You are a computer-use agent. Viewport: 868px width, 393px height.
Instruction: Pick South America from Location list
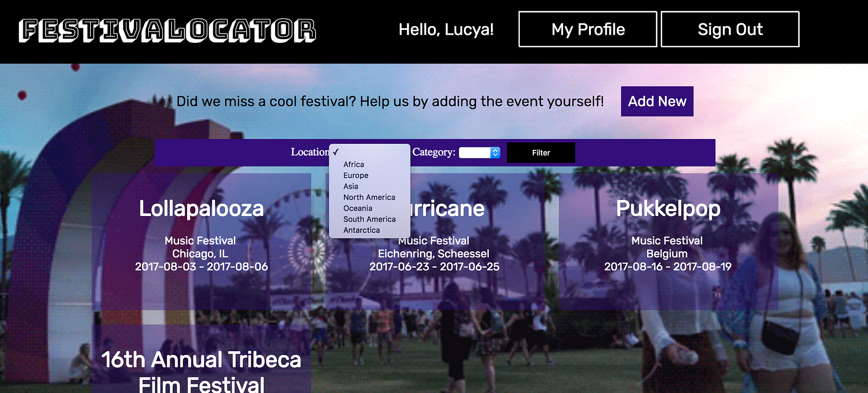369,219
